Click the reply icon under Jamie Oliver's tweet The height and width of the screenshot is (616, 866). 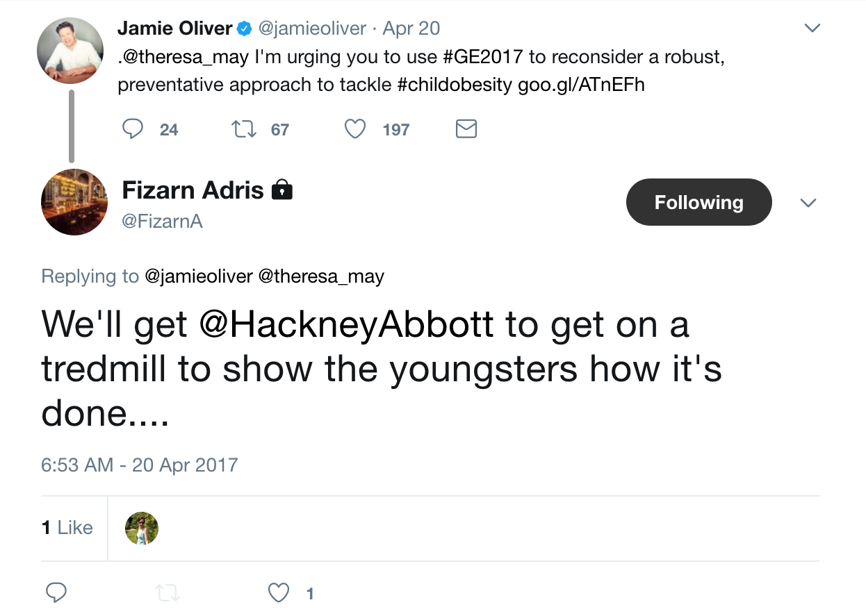point(133,129)
